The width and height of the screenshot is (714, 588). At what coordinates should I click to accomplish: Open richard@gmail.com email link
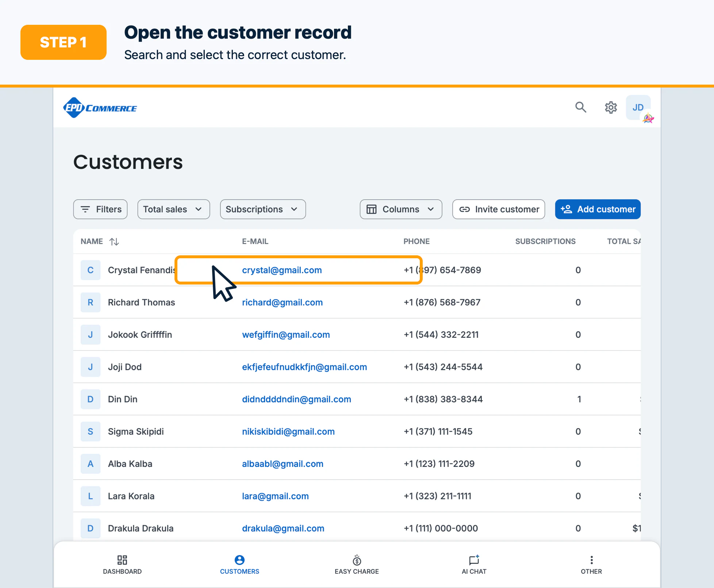pyautogui.click(x=282, y=302)
